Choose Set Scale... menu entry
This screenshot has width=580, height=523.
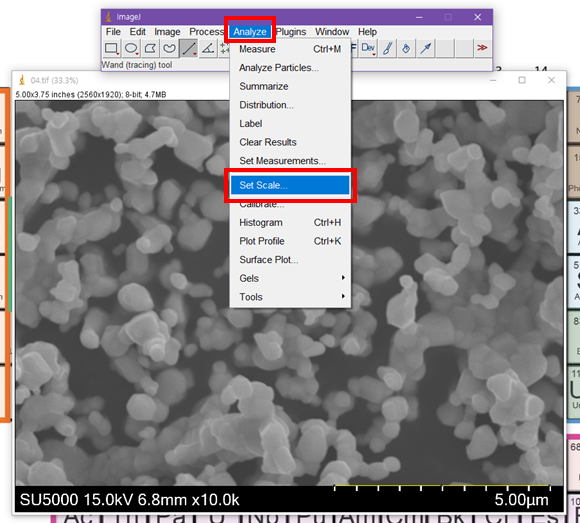point(290,185)
